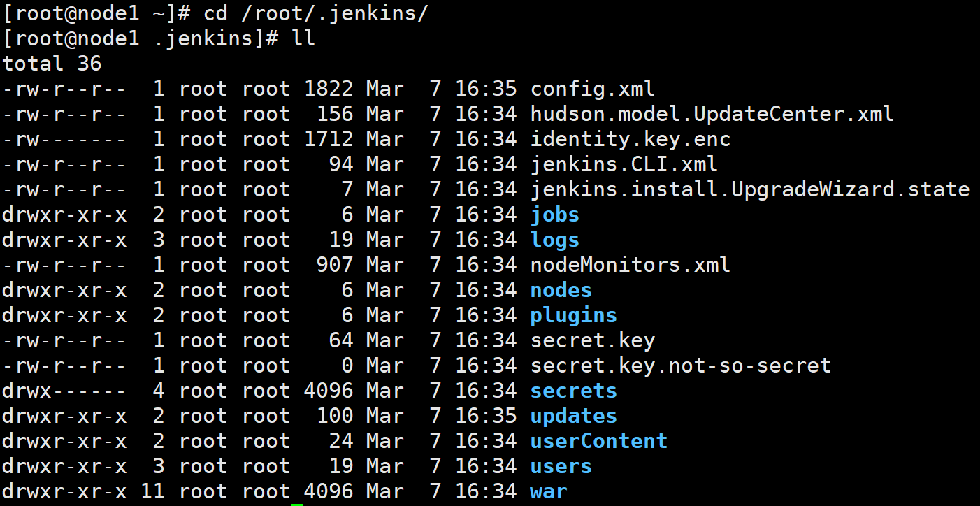Click the 156 size of hudson.model.UpdateCenter.xml
The image size is (980, 506).
coord(335,114)
